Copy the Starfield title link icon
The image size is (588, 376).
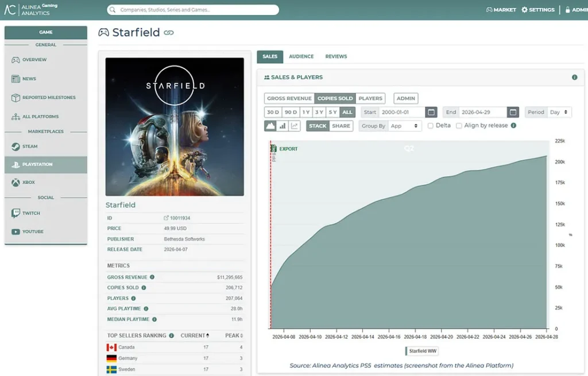click(x=169, y=33)
